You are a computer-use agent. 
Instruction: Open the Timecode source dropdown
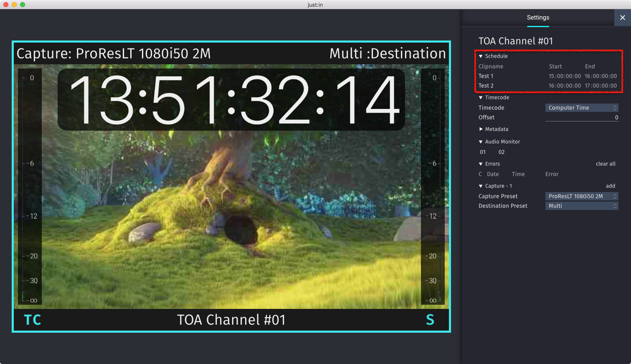pos(582,108)
